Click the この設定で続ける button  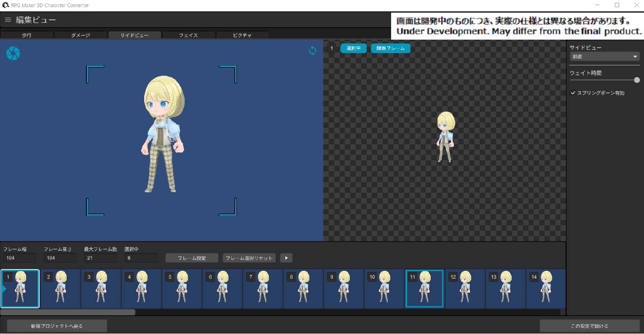(x=589, y=326)
